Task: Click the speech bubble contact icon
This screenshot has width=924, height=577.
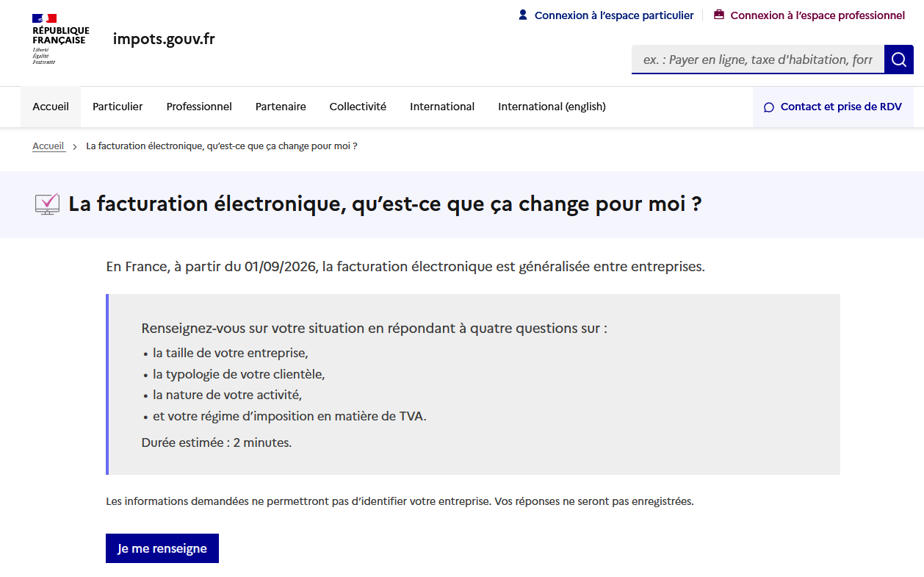Action: [769, 107]
